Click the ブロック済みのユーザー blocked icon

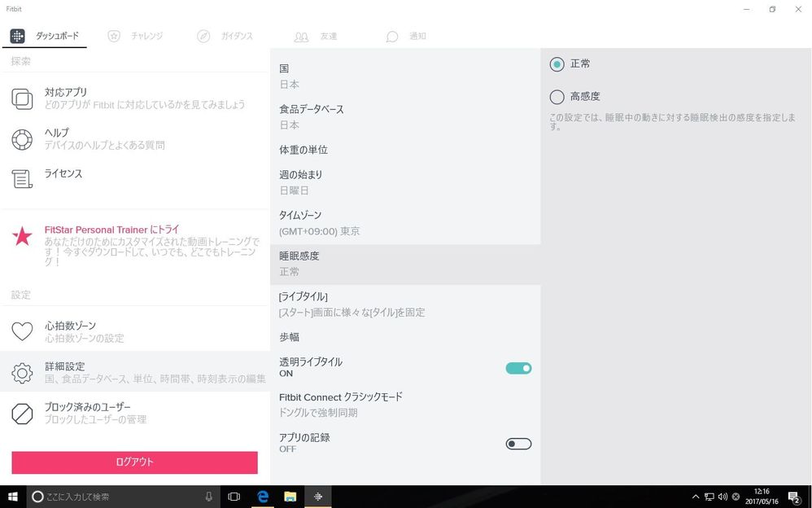pyautogui.click(x=22, y=413)
